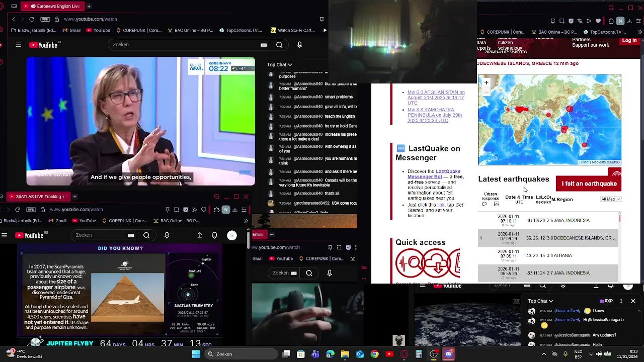Image resolution: width=644 pixels, height=362 pixels.
Task: Open the Mw 6.0 AFGHANISTAN earthquake link
Action: [x=436, y=98]
